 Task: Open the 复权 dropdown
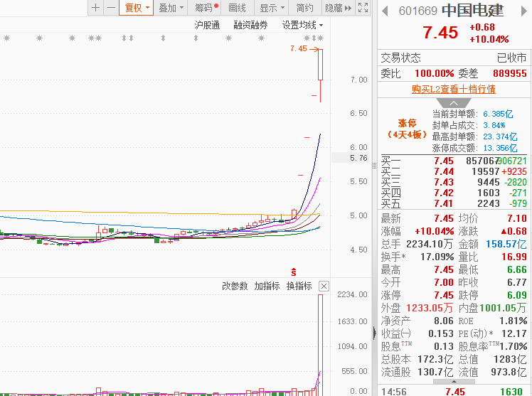(x=136, y=7)
